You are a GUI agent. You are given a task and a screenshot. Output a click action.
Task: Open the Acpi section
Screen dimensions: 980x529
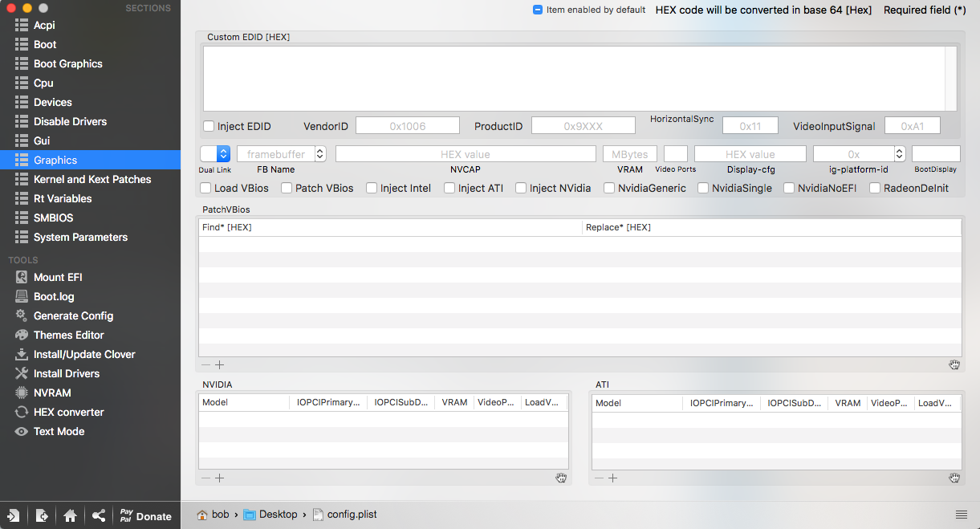point(44,25)
